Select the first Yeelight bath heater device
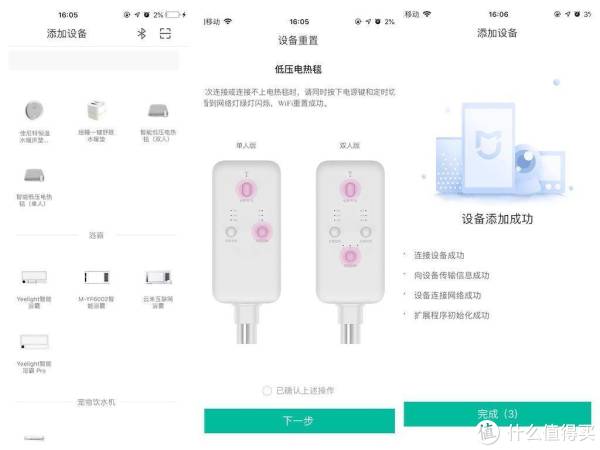Image resolution: width=600 pixels, height=450 pixels. [34, 277]
